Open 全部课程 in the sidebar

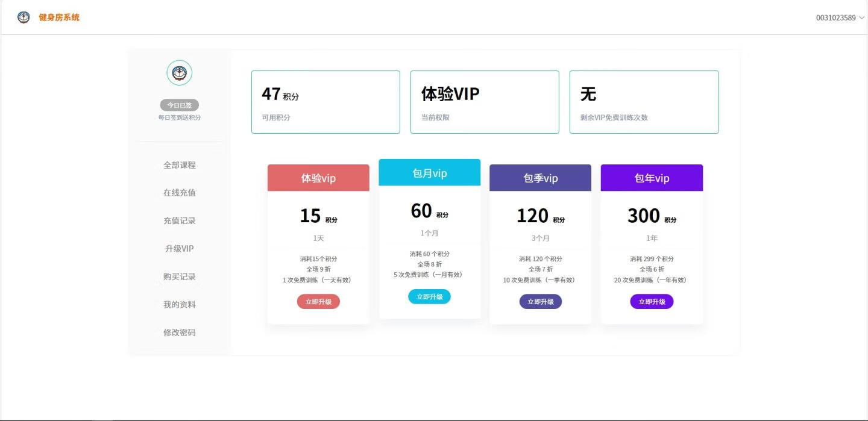179,165
